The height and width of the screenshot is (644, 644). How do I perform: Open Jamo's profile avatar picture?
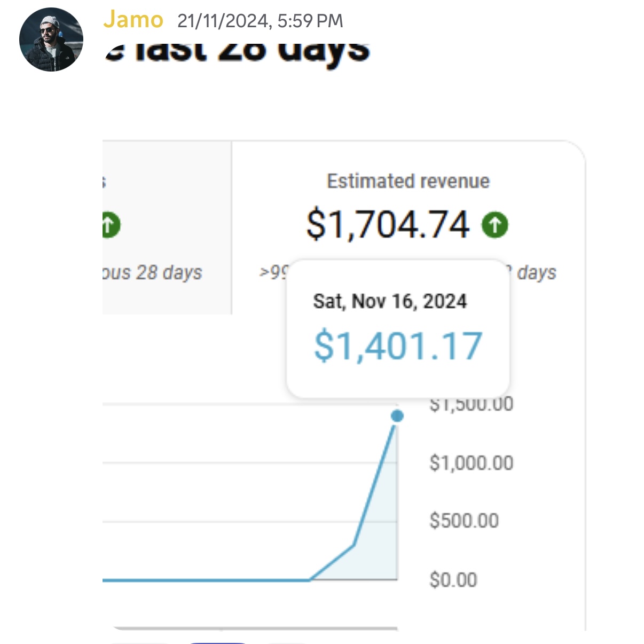[51, 40]
